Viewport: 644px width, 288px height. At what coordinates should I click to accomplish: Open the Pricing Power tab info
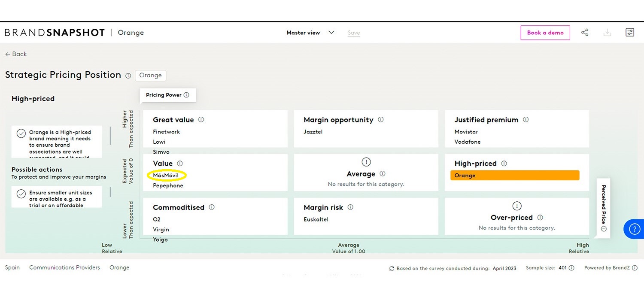(x=186, y=95)
